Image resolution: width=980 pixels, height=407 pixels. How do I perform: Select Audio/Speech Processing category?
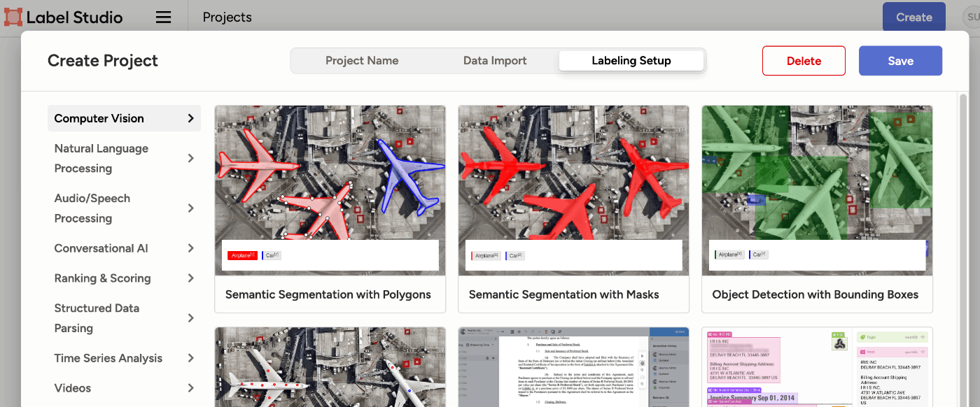[x=124, y=208]
